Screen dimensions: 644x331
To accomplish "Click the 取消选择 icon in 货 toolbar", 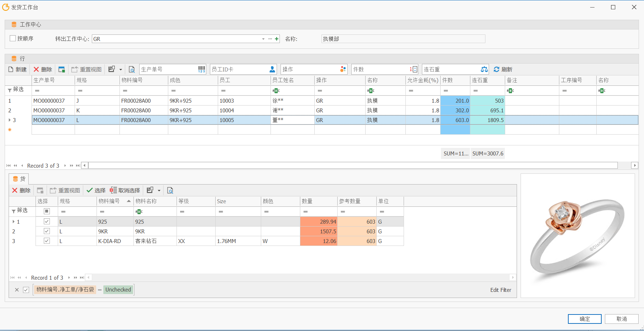I will click(x=113, y=190).
